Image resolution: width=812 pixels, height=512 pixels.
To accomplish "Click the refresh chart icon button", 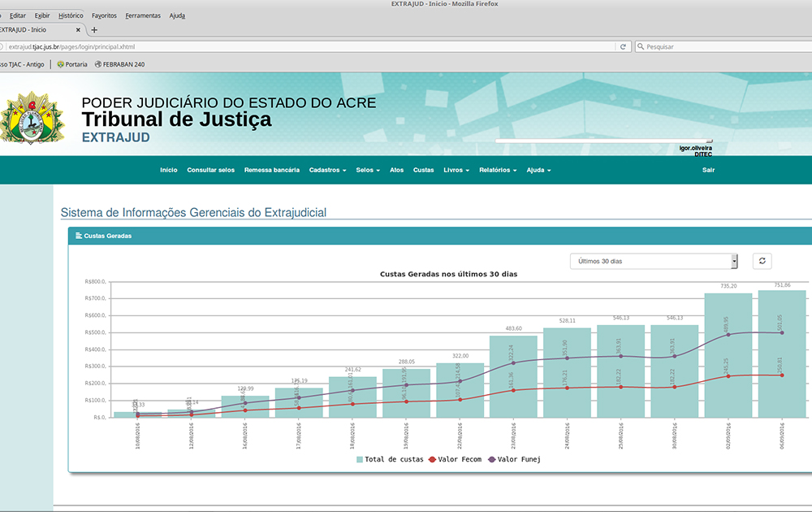I will 762,261.
